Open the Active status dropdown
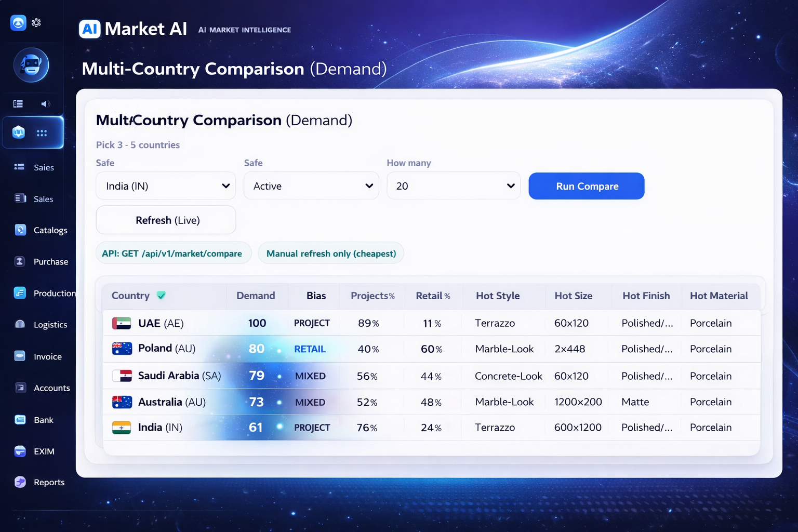Image resolution: width=798 pixels, height=532 pixels. coord(311,185)
